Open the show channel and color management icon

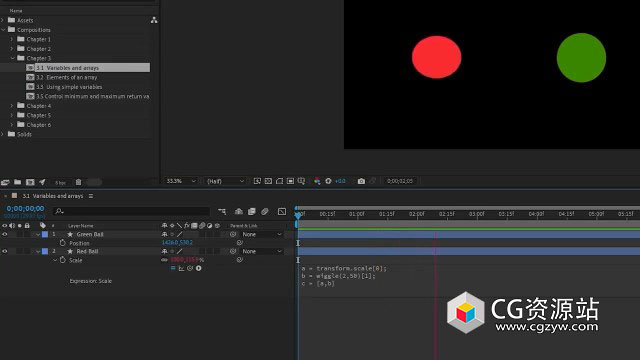[x=317, y=181]
